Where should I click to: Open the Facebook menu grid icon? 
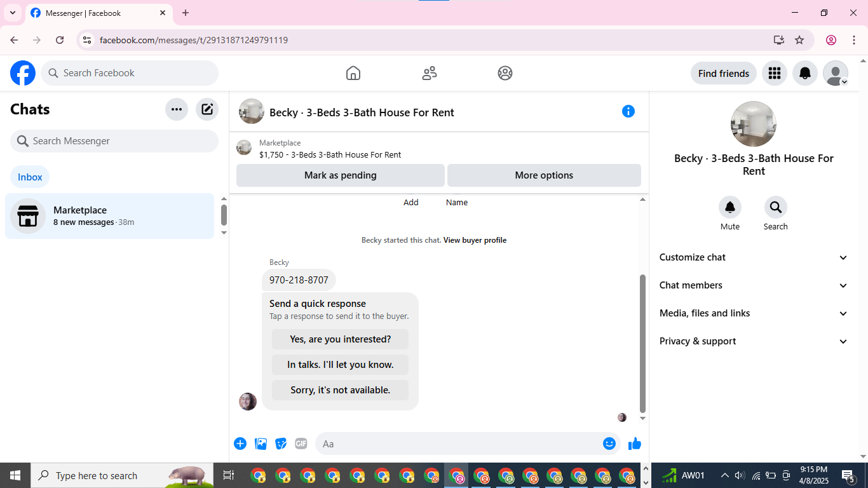coord(775,73)
